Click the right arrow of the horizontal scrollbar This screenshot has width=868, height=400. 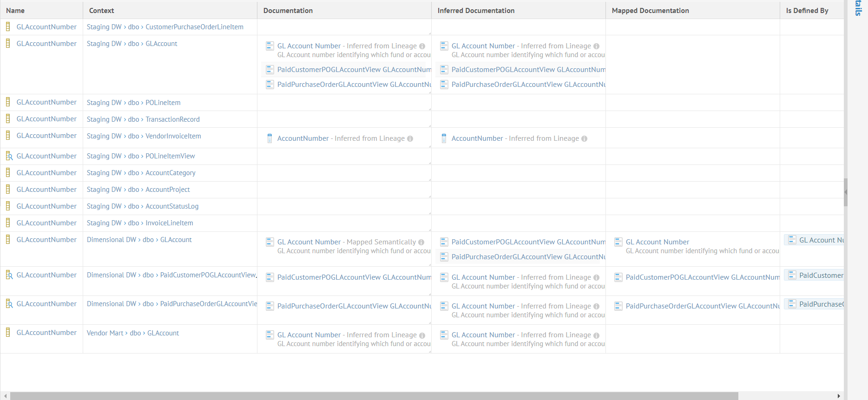839,396
